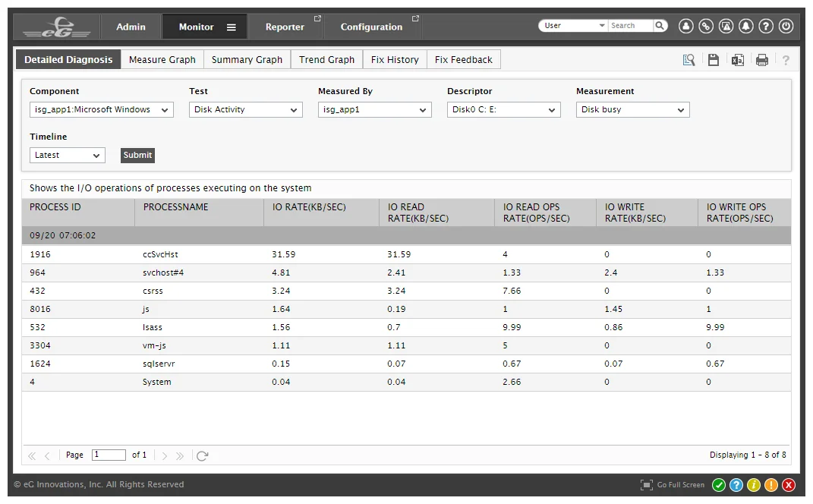Click the header Search input field
This screenshot has height=504, width=813.
pyautogui.click(x=631, y=25)
